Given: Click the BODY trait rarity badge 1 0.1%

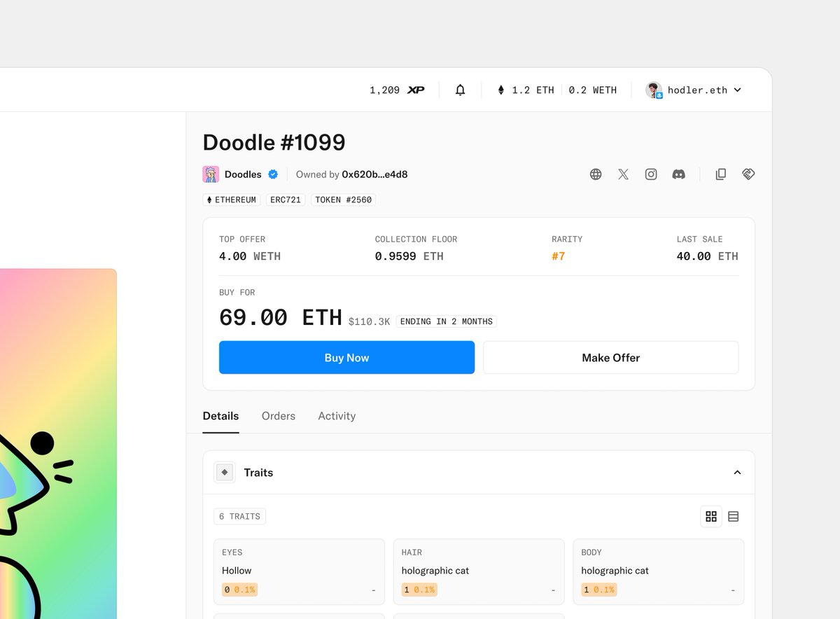Looking at the screenshot, I should pyautogui.click(x=599, y=590).
